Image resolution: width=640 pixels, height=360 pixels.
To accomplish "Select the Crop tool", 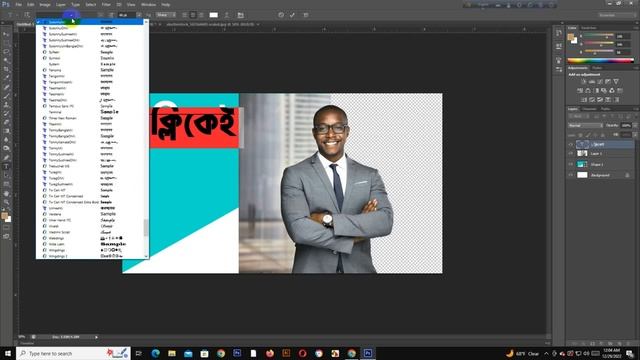I will tap(6, 69).
